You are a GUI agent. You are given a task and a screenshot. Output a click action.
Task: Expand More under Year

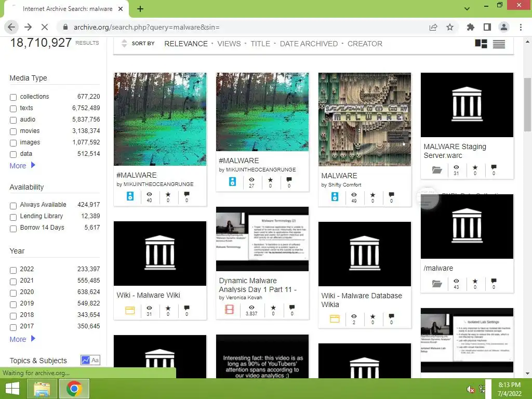pyautogui.click(x=22, y=339)
